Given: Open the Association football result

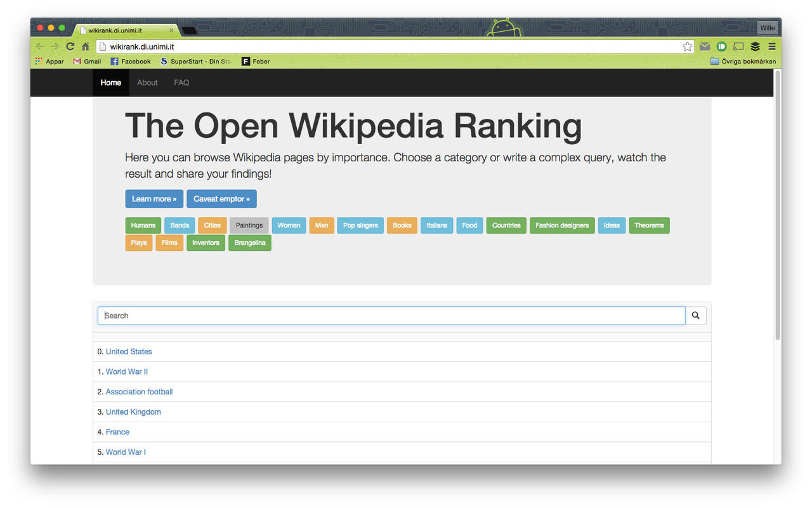Looking at the screenshot, I should click(x=139, y=392).
